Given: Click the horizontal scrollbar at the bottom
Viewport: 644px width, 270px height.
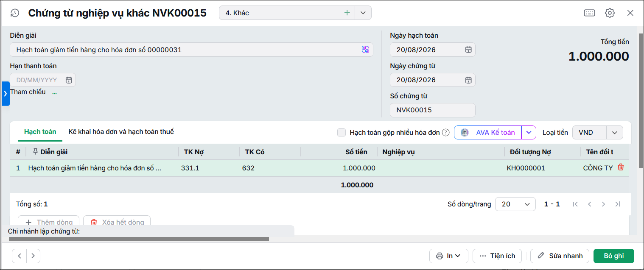Looking at the screenshot, I should click(139, 239).
